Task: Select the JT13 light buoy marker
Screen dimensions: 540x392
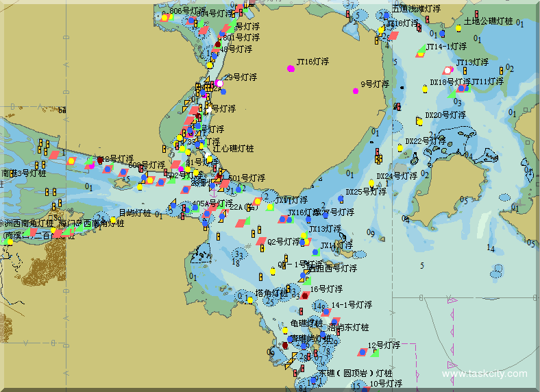Action: tap(448, 70)
